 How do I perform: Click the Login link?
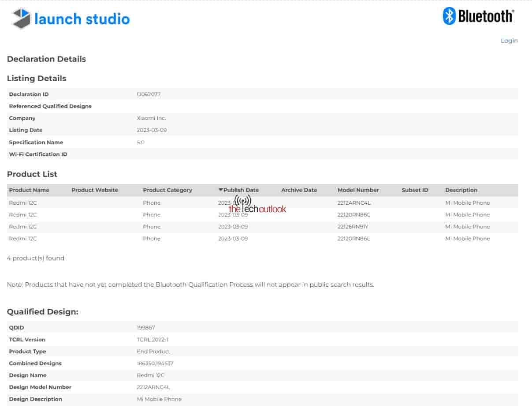pyautogui.click(x=509, y=41)
